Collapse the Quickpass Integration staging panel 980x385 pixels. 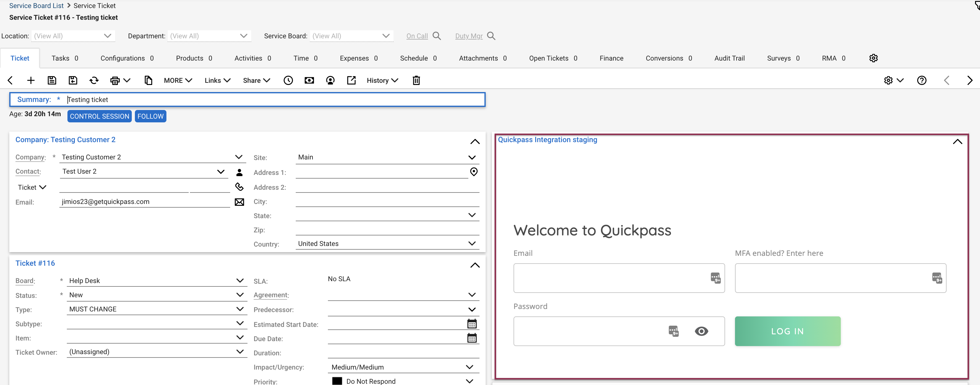pyautogui.click(x=958, y=142)
